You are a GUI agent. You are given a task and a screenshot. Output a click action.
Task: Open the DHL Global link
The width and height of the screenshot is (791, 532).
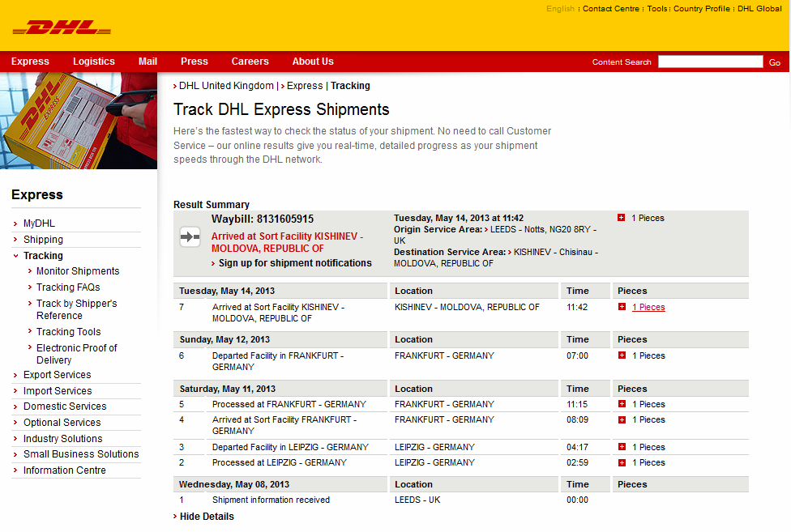(x=759, y=9)
